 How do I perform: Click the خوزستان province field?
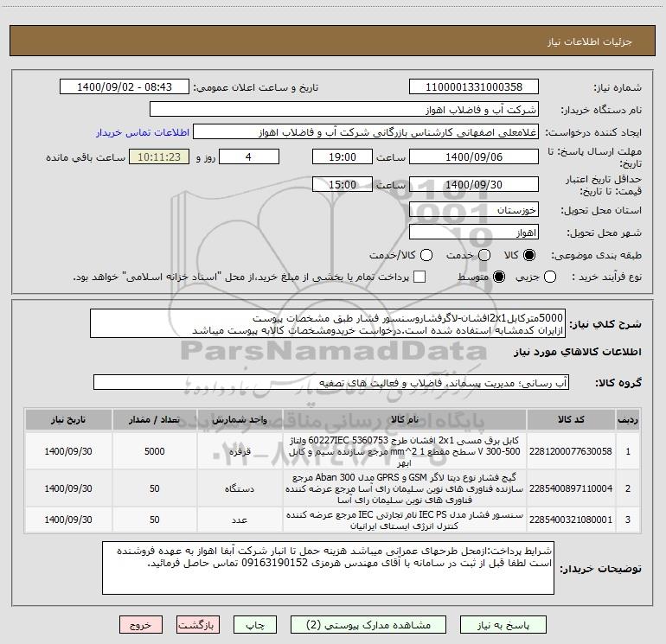pos(474,210)
